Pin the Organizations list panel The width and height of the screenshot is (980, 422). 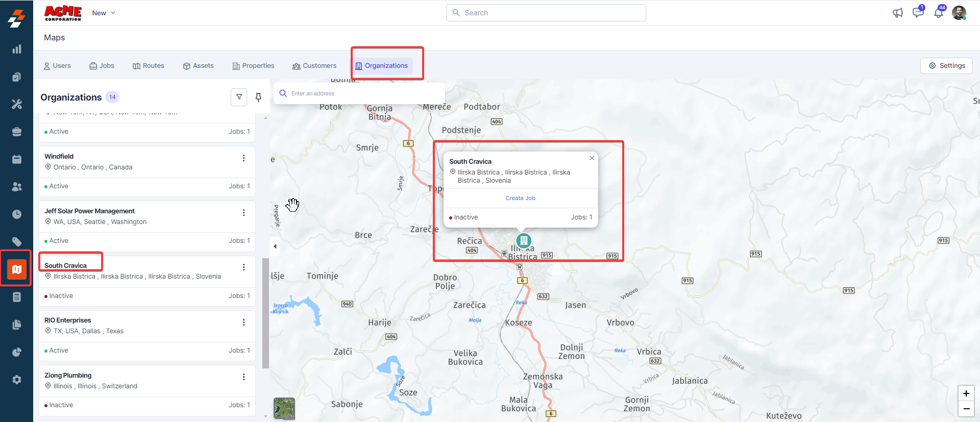(x=258, y=97)
